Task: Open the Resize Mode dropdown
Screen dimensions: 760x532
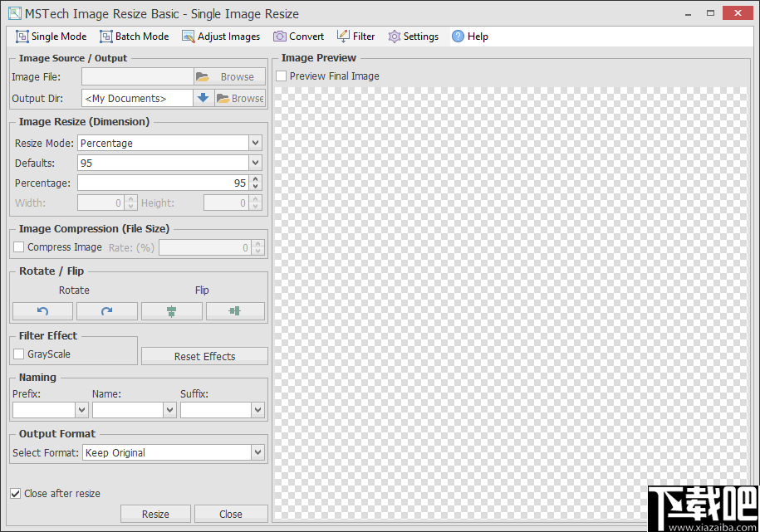Action: click(254, 143)
